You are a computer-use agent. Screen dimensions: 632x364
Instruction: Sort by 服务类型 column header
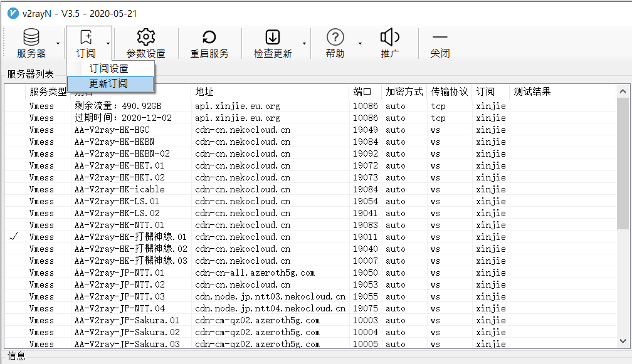[48, 92]
